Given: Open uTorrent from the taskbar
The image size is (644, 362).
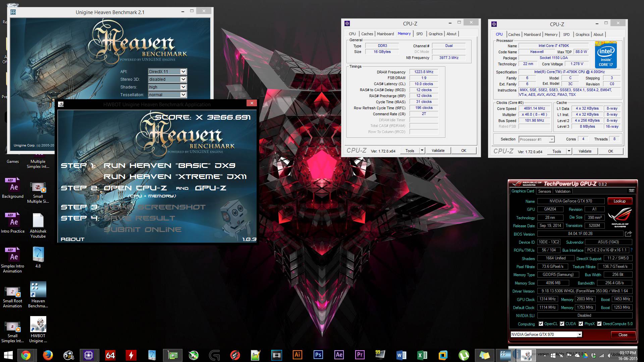Looking at the screenshot, I should pos(464,355).
